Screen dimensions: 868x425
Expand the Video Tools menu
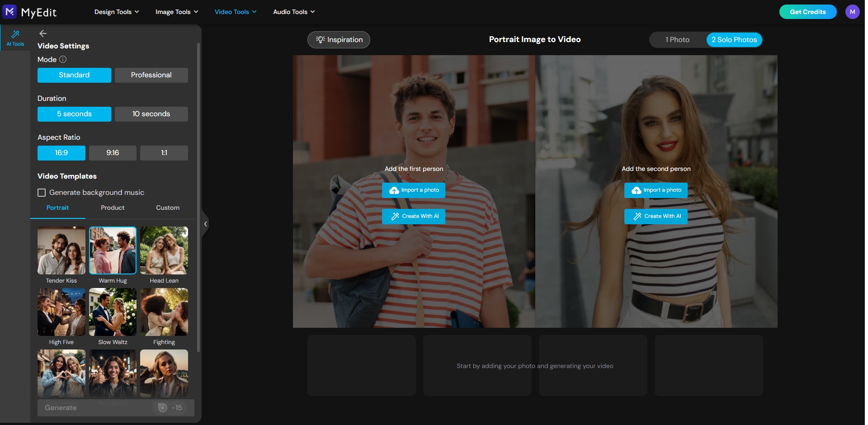coord(236,12)
